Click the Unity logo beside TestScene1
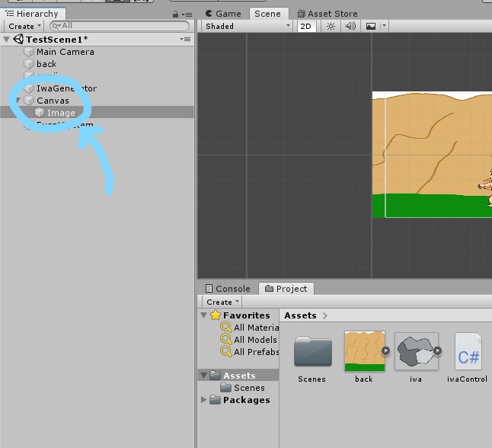Image resolution: width=492 pixels, height=448 pixels. 18,40
